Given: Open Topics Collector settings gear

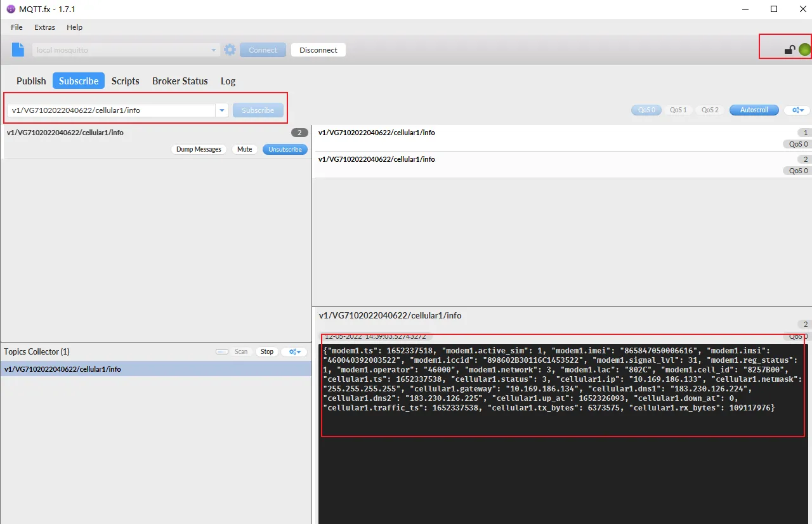Looking at the screenshot, I should (294, 351).
